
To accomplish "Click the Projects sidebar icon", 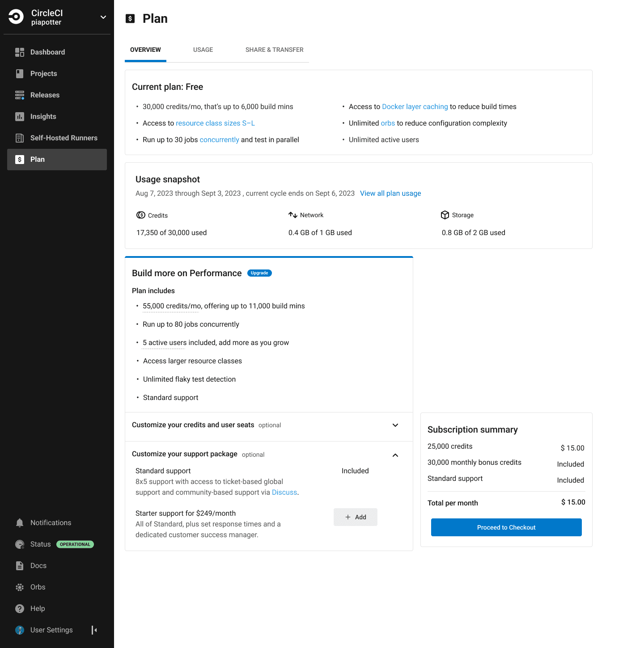I will tap(20, 74).
